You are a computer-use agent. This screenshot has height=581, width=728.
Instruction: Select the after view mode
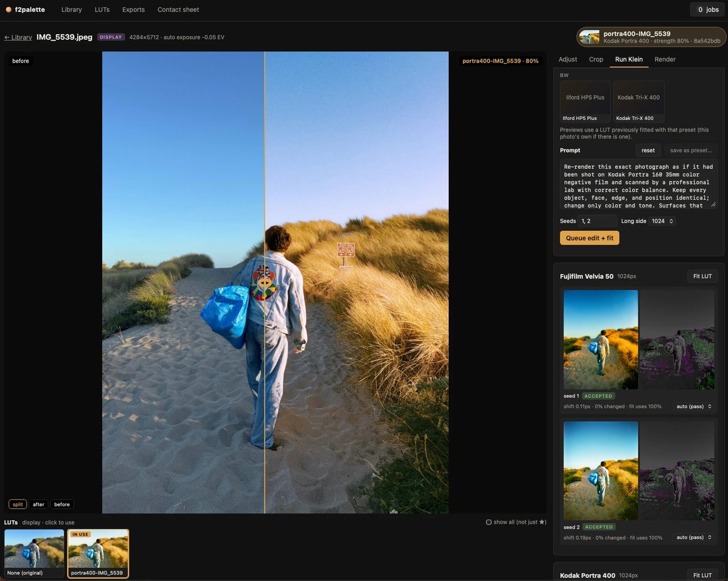(x=39, y=504)
